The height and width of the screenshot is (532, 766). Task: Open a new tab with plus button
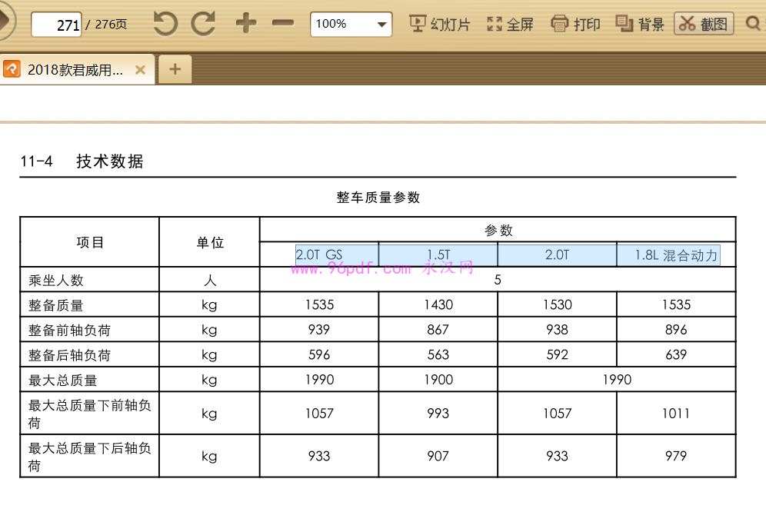click(175, 70)
